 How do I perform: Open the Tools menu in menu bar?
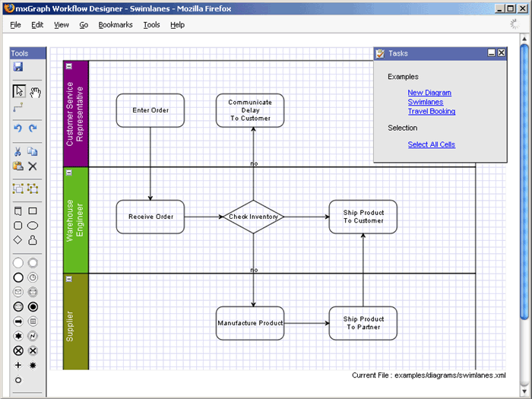[x=151, y=24]
